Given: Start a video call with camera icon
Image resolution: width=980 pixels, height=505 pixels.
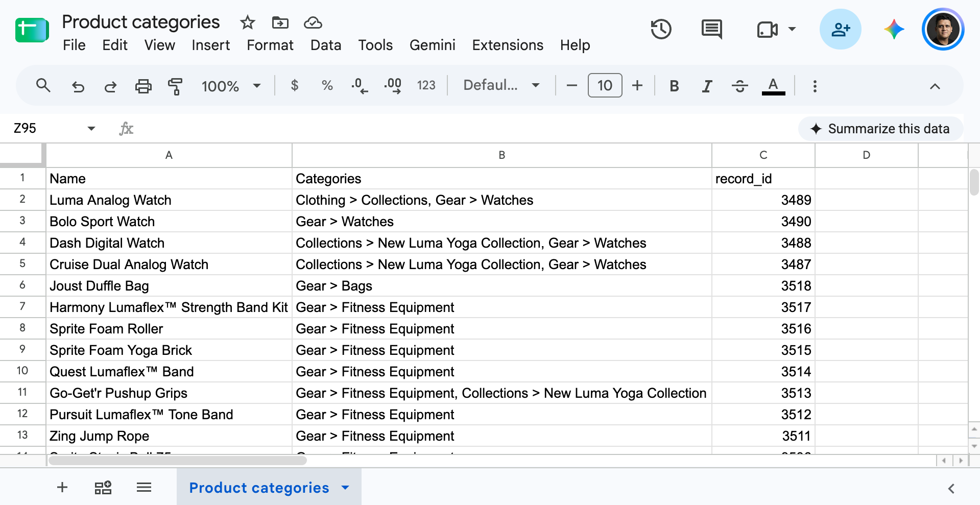Looking at the screenshot, I should pyautogui.click(x=767, y=29).
